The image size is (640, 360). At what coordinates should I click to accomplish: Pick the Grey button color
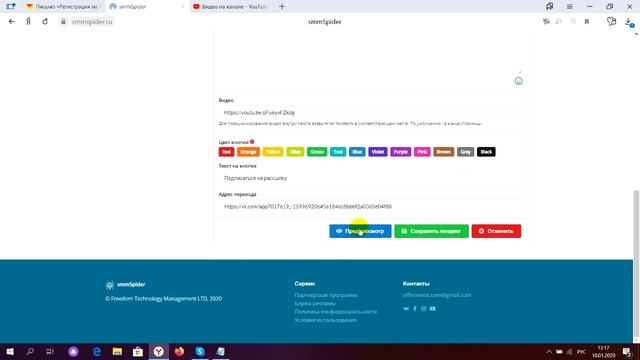(465, 152)
